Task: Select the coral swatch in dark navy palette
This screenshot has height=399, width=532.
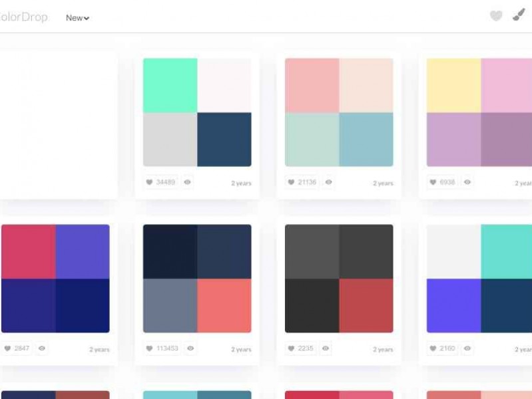Action: [224, 306]
